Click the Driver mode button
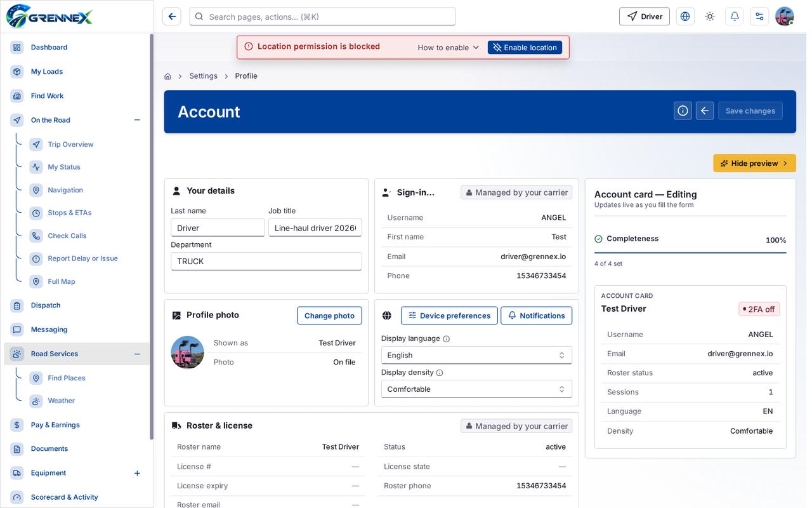 (645, 17)
